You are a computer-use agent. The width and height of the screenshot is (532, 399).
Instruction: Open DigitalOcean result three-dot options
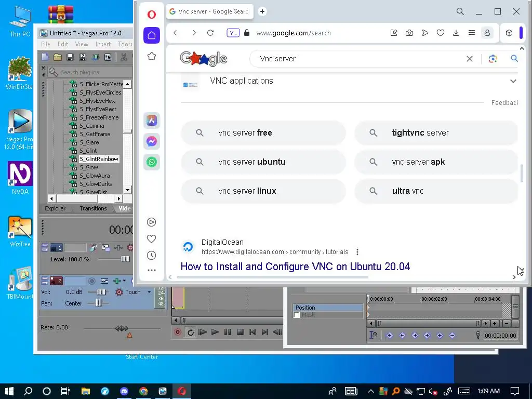tap(357, 252)
